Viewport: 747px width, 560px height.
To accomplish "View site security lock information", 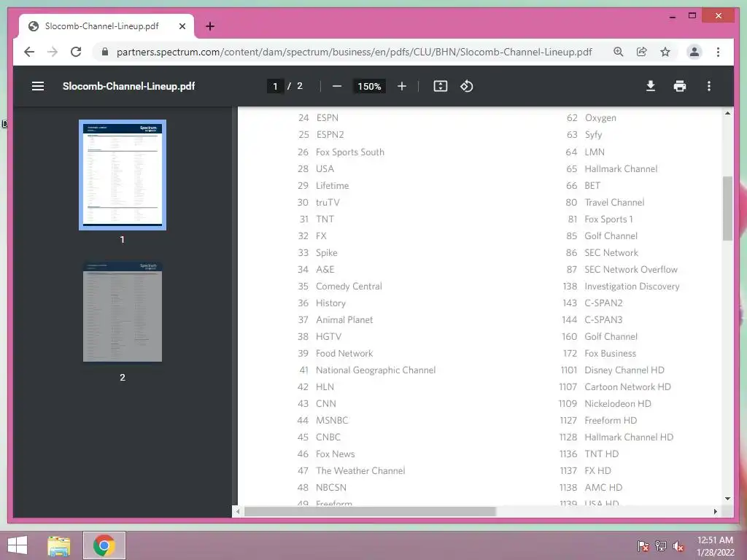I will (x=105, y=52).
